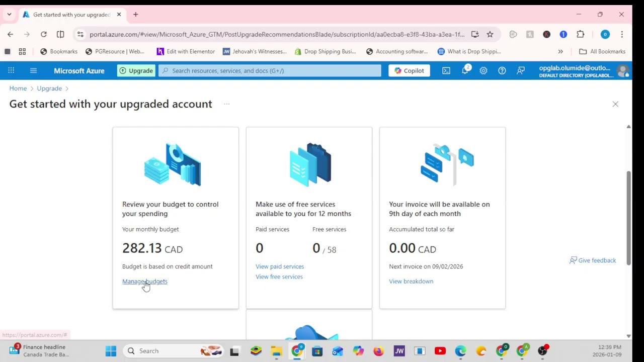Open Azure Cloud Shell
Image resolution: width=644 pixels, height=362 pixels.
(446, 70)
